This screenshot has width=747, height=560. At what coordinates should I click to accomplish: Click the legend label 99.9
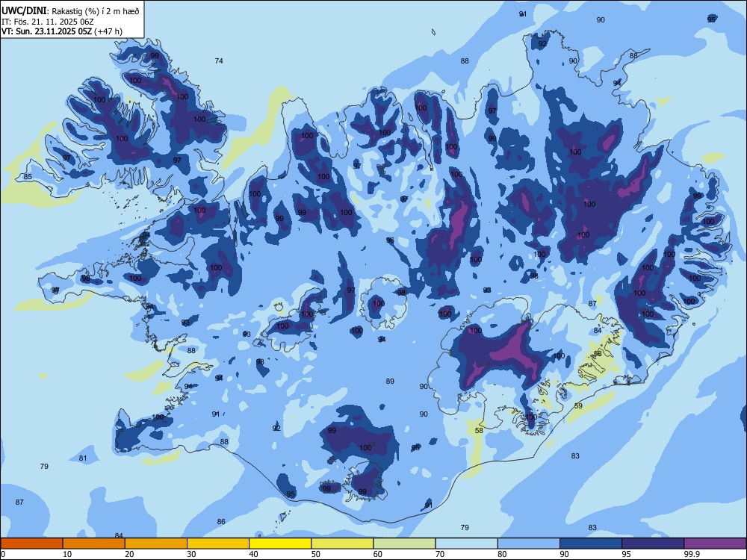click(692, 554)
